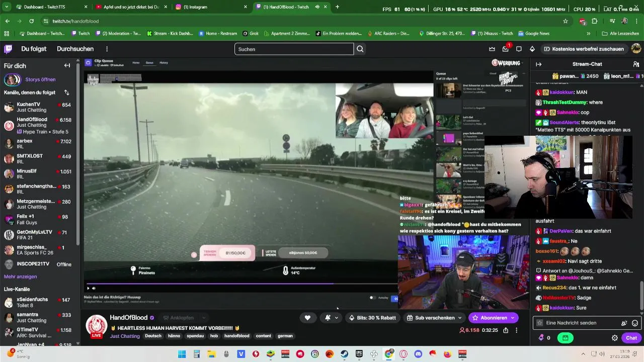Show more bookmarks chevron
The width and height of the screenshot is (644, 362).
coord(588,33)
